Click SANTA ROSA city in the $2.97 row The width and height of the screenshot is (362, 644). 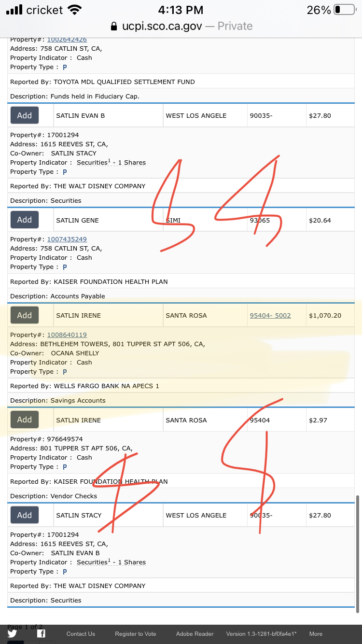pos(186,420)
